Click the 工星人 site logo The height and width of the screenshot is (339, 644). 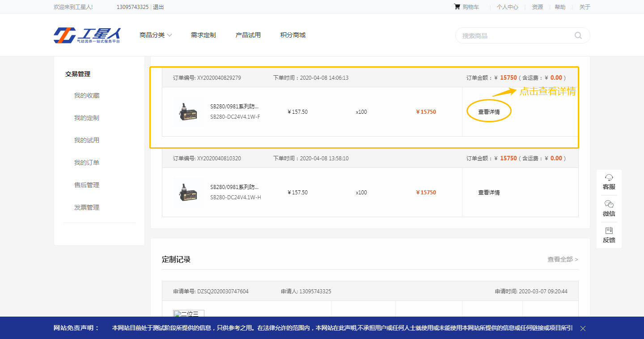pos(87,35)
